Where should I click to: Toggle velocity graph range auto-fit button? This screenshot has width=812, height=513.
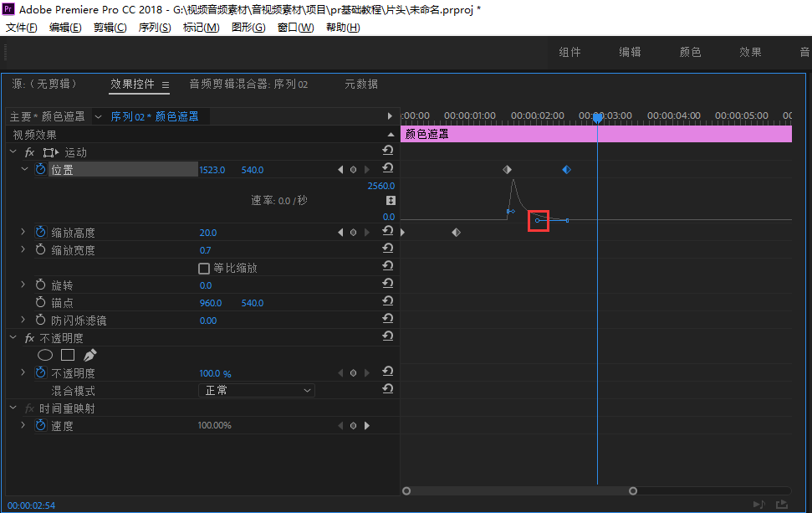coord(391,201)
